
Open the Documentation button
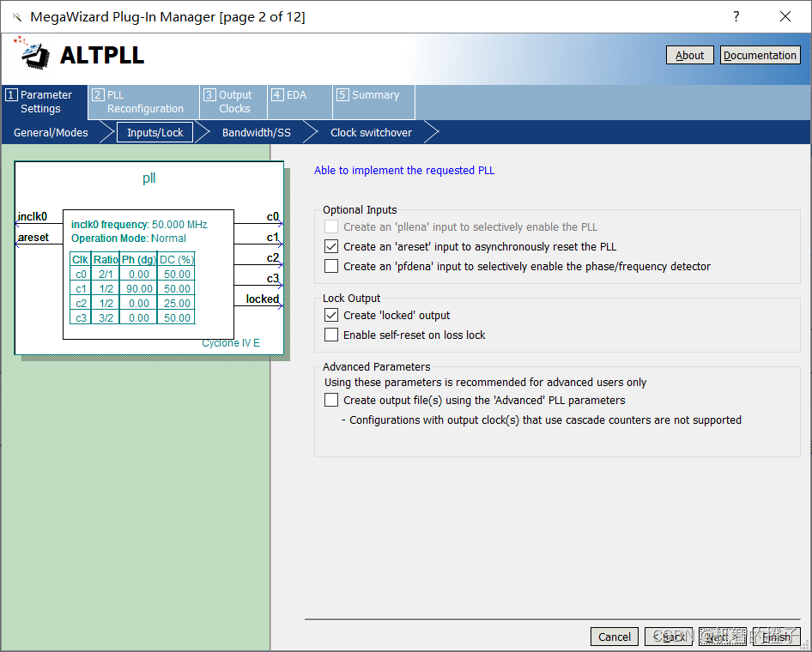click(760, 56)
